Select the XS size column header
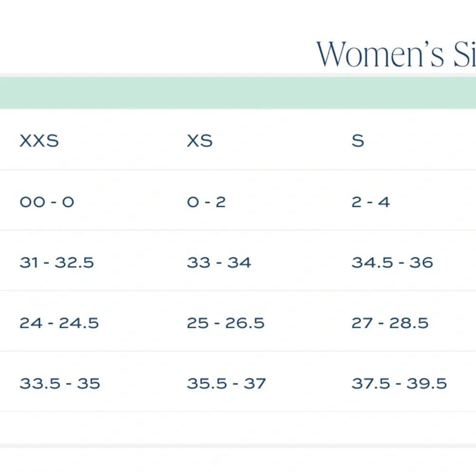 click(200, 141)
